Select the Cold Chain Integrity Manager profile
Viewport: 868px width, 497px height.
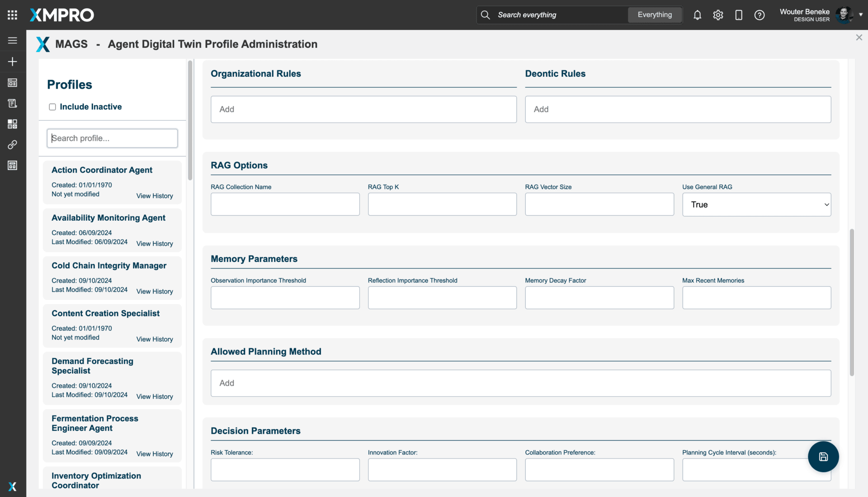click(109, 266)
